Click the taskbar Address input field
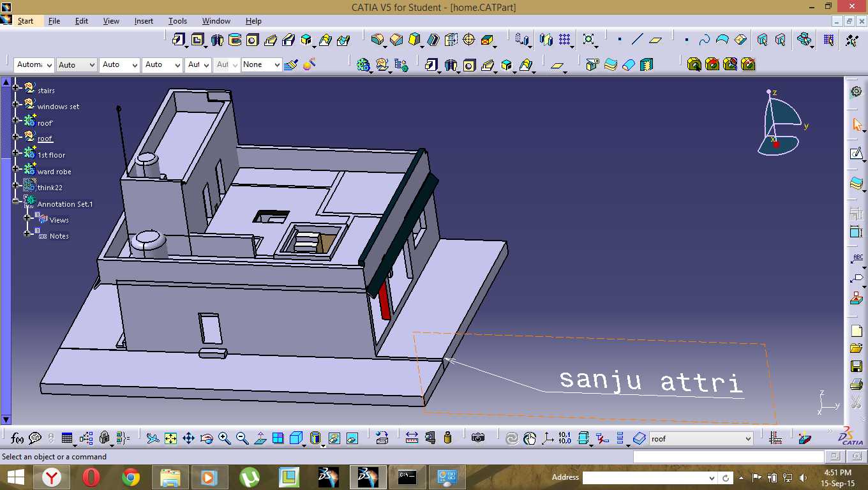This screenshot has width=868, height=490. [648, 477]
